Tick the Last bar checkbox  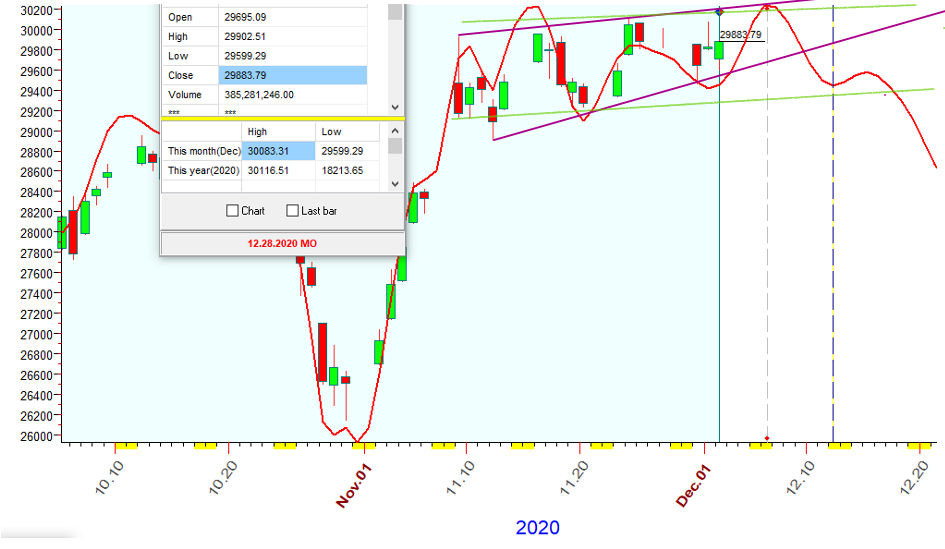point(292,211)
